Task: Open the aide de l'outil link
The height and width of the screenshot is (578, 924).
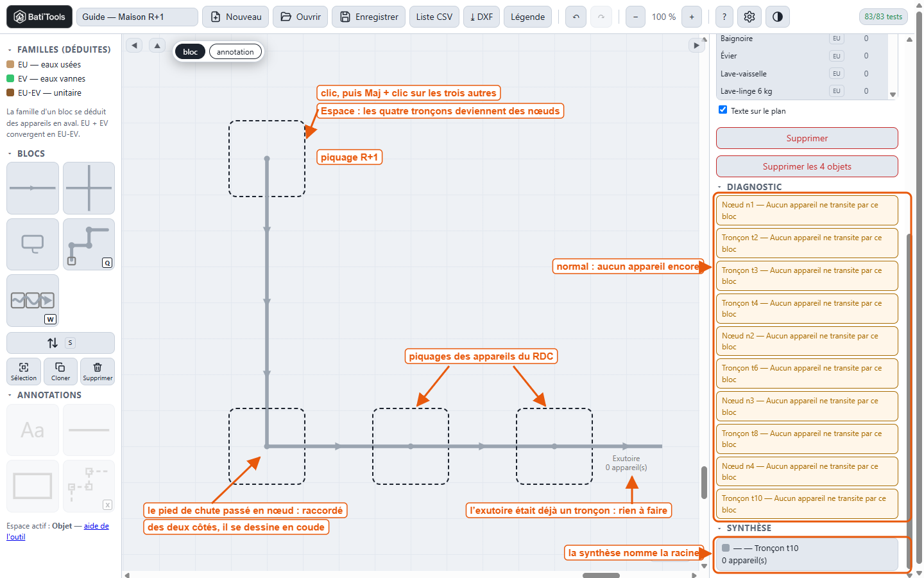Action: pos(58,531)
